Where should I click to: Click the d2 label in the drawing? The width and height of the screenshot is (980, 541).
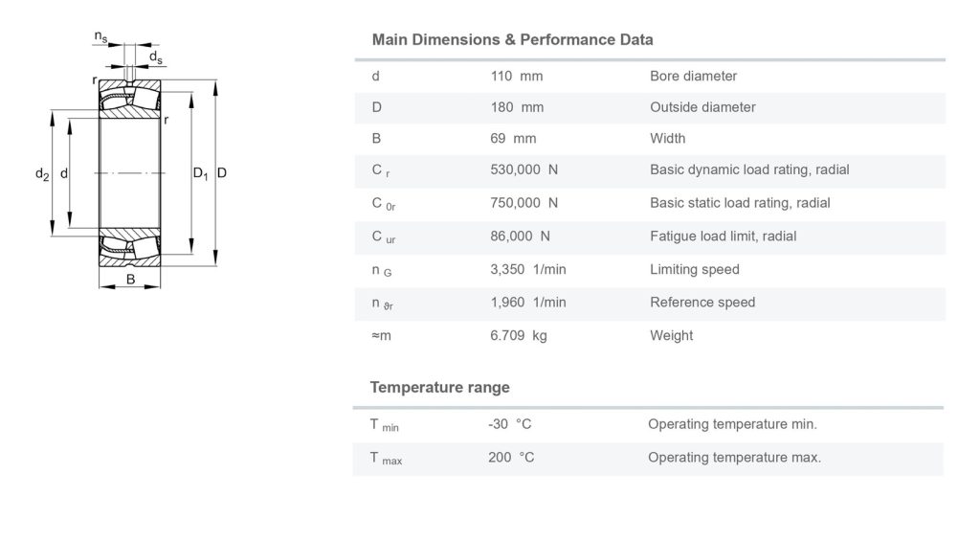click(41, 174)
